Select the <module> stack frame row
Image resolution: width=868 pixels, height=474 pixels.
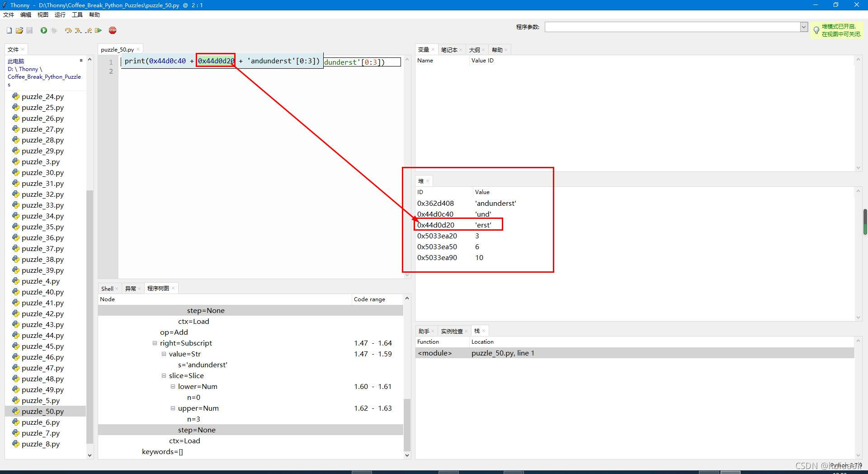pos(635,353)
